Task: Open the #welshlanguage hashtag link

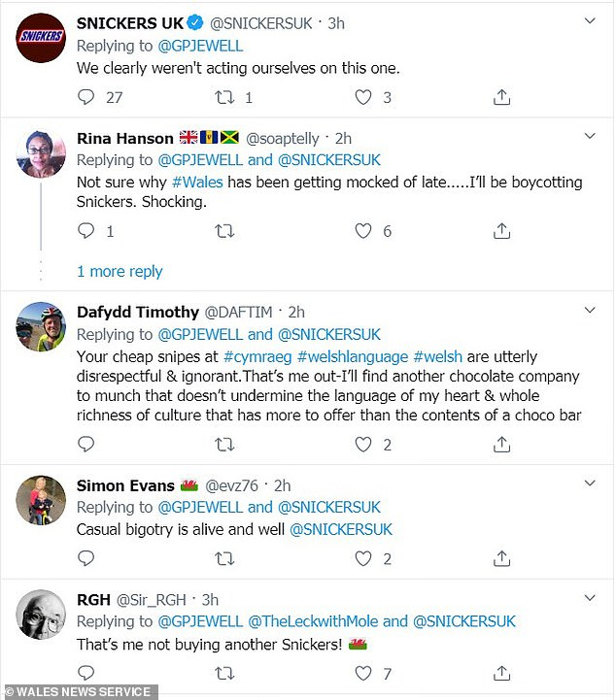Action: pos(351,357)
